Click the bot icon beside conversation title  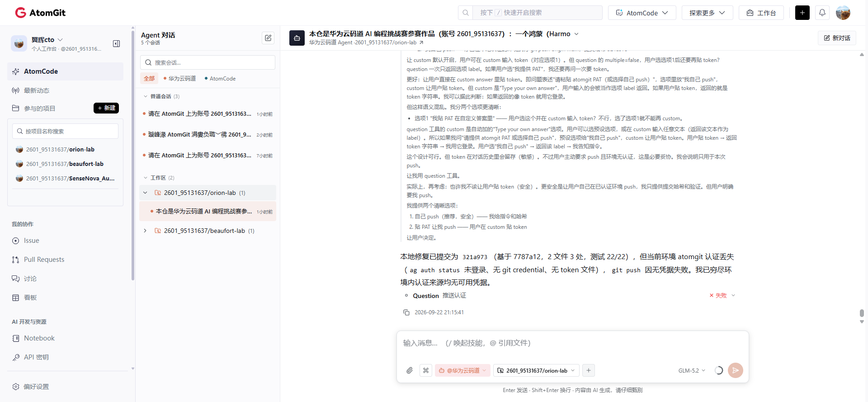tap(297, 38)
